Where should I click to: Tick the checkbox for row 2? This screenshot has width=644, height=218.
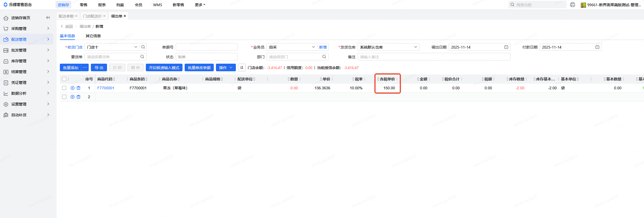64,97
